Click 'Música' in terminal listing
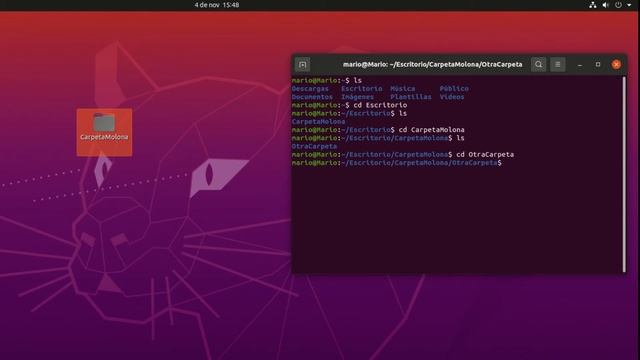The width and height of the screenshot is (640, 360). pos(402,89)
